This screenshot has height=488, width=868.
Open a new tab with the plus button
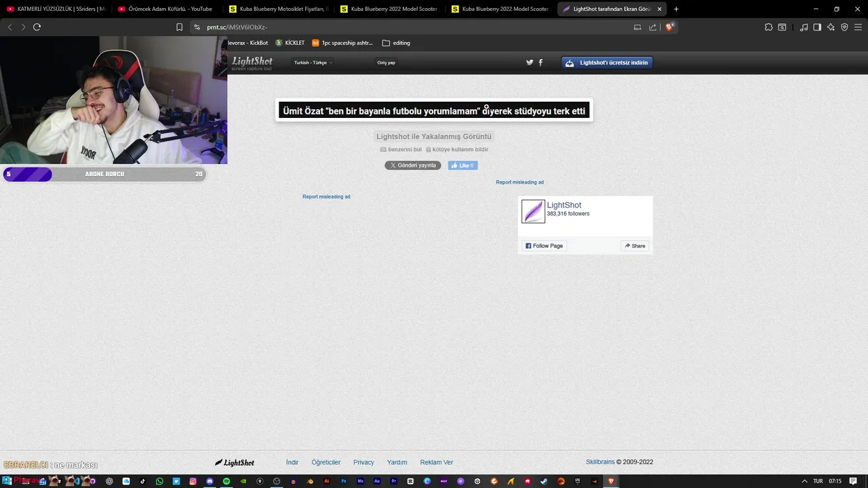(x=676, y=9)
